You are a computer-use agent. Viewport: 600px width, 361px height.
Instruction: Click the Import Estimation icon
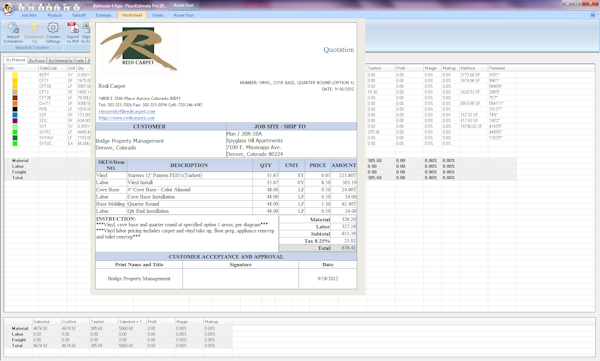(x=13, y=28)
